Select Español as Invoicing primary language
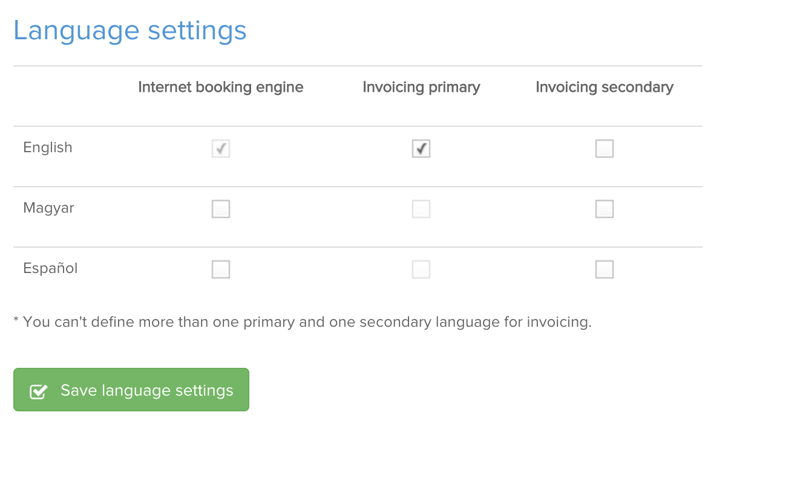The height and width of the screenshot is (482, 800). click(x=421, y=269)
